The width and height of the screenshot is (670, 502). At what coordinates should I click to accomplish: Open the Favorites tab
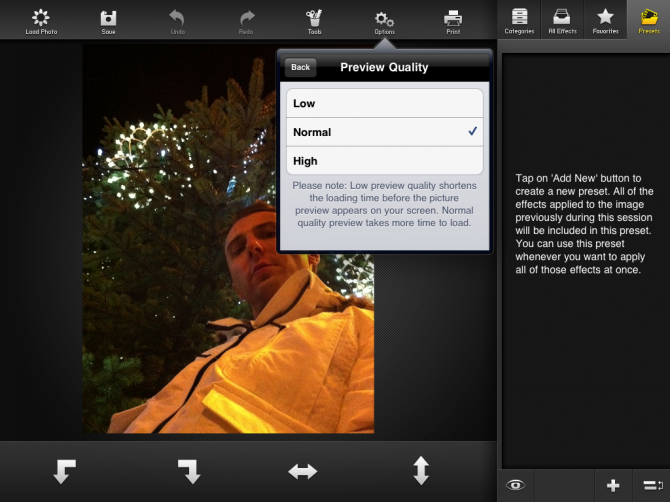(605, 20)
